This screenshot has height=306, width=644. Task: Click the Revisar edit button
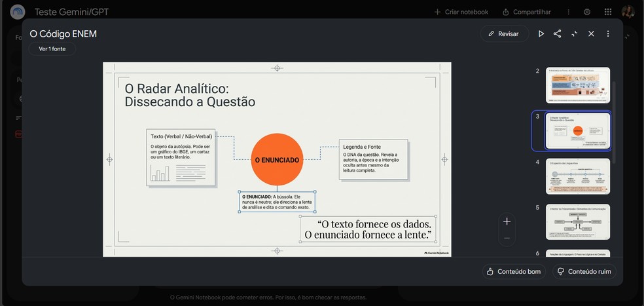tap(504, 33)
